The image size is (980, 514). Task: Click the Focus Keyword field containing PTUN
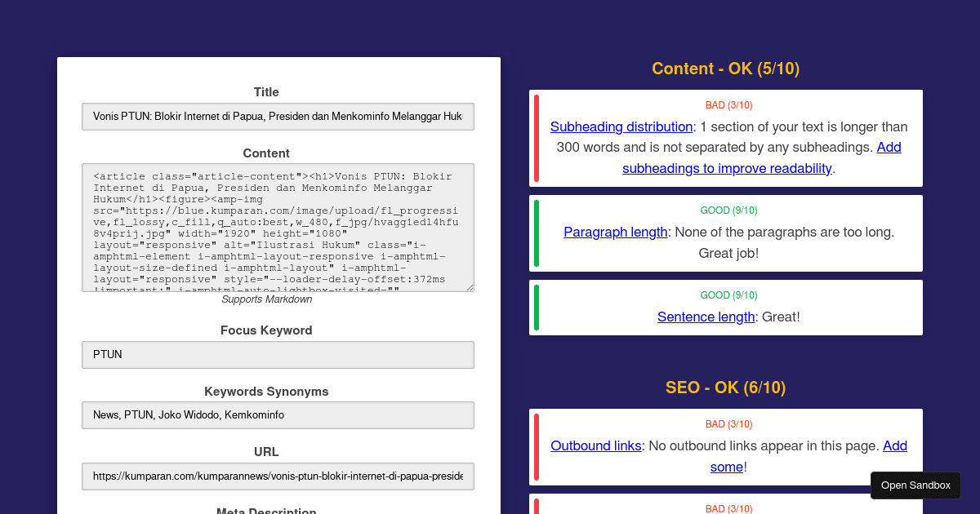click(x=278, y=355)
